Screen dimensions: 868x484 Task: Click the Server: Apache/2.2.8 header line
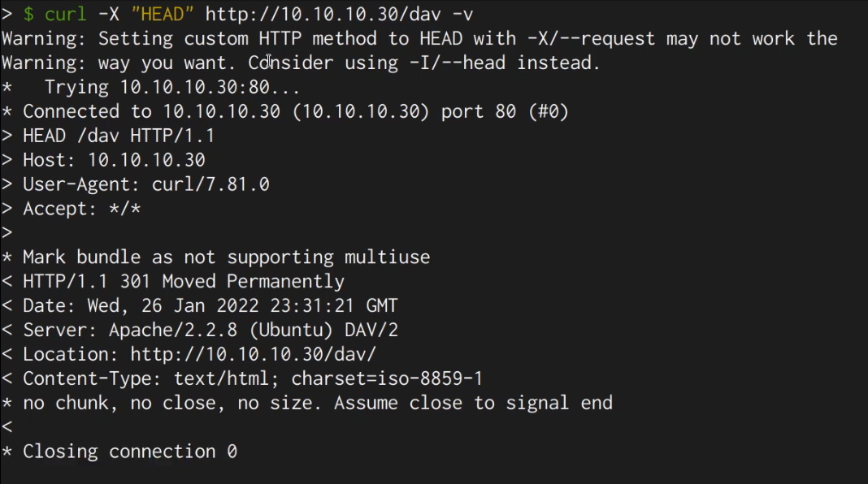pyautogui.click(x=210, y=331)
